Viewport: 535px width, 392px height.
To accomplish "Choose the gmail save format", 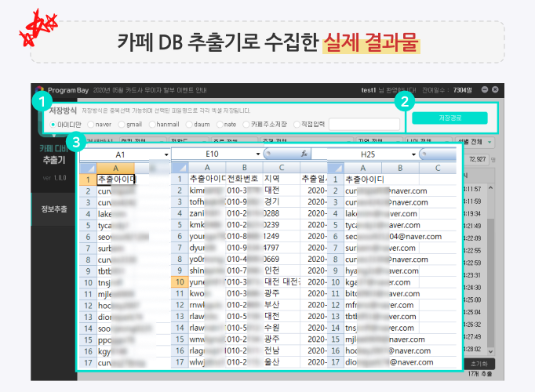I will tap(122, 124).
